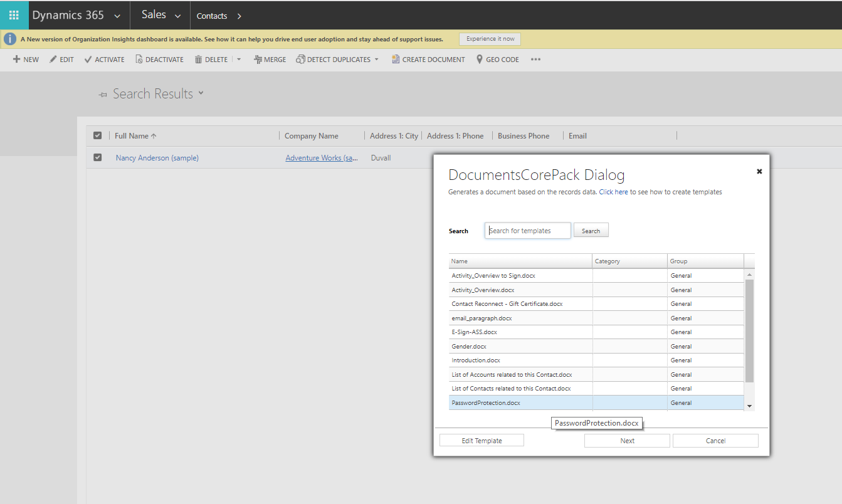The image size is (842, 504).
Task: Click the Delete trash icon
Action: point(198,60)
